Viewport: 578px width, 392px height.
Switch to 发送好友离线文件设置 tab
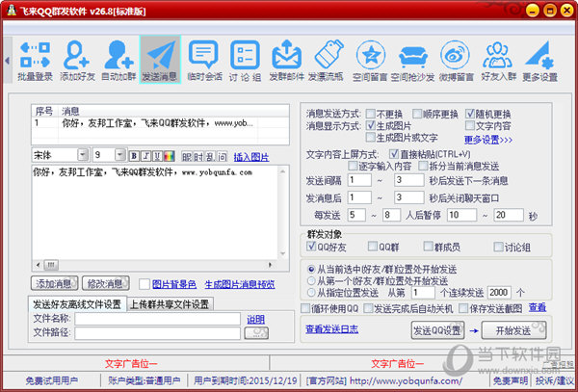click(77, 304)
